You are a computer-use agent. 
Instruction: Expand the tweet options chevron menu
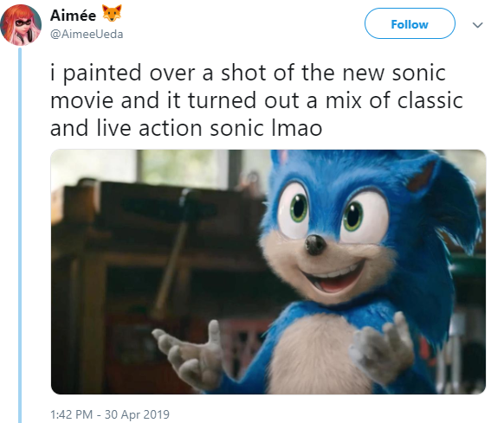click(x=478, y=25)
